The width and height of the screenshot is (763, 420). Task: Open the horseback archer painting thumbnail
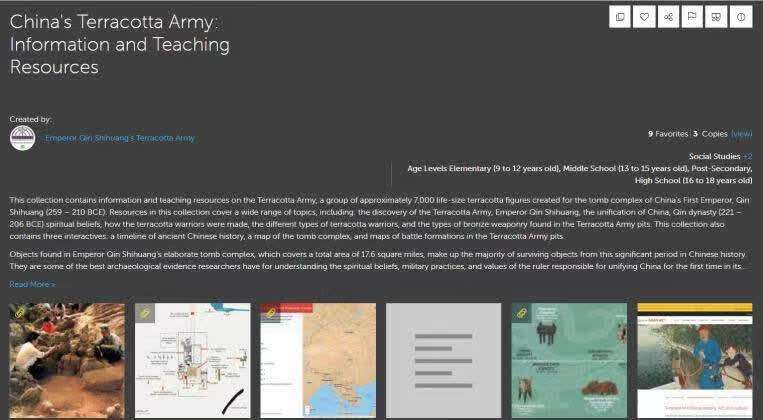click(x=694, y=360)
